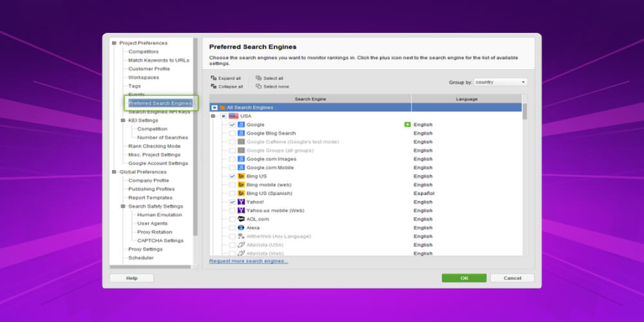
Task: Click the AOL.com logo icon
Action: [241, 219]
